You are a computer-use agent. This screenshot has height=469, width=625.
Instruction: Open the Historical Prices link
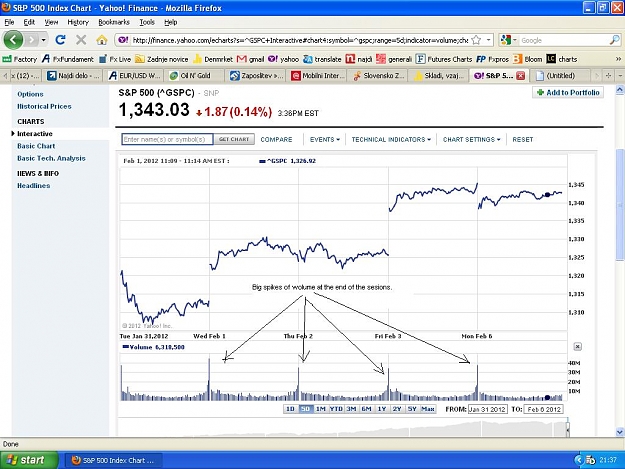44,106
